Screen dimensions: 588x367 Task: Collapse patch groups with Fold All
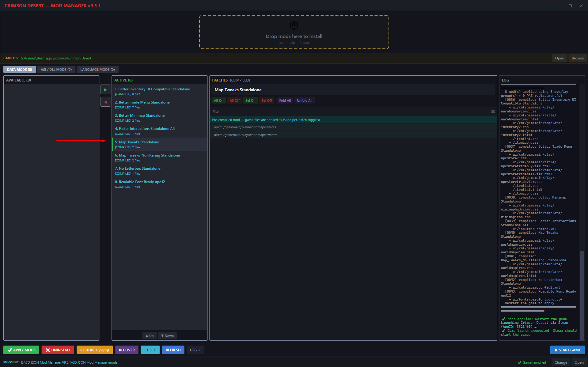tap(285, 100)
